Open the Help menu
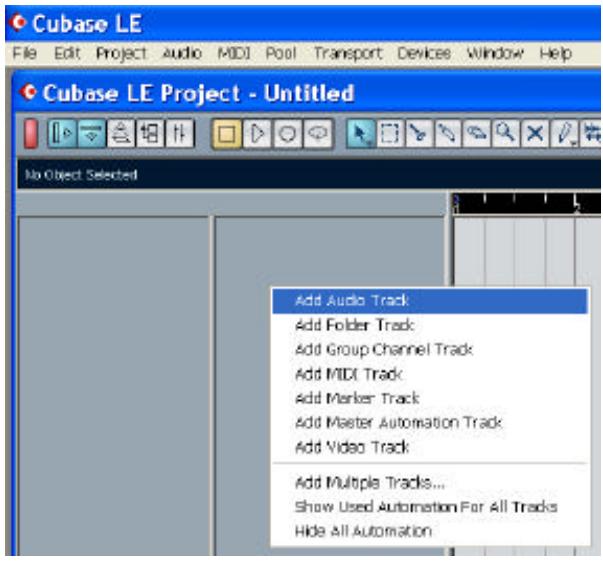 (x=556, y=53)
